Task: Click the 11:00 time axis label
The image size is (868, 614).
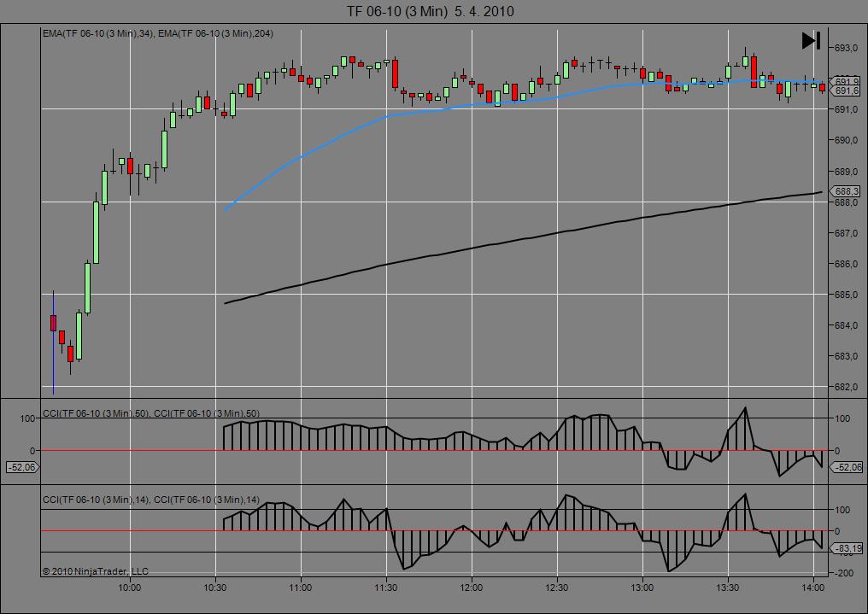Action: click(300, 588)
